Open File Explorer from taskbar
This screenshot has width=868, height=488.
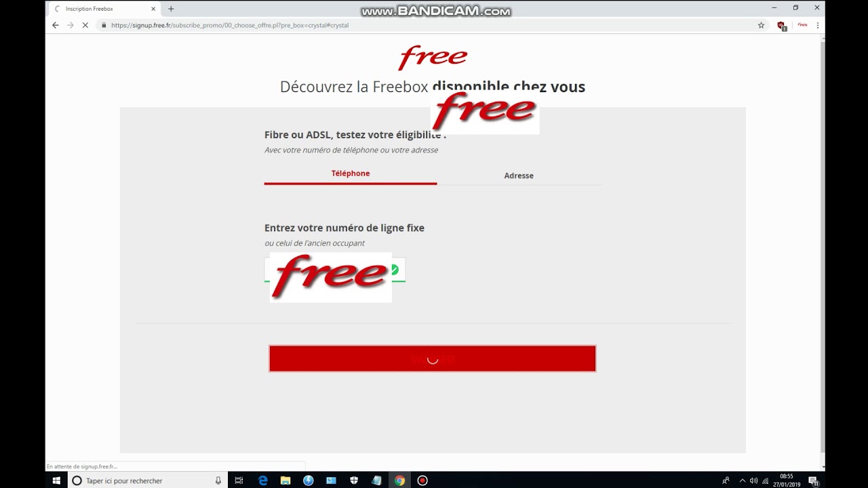pos(285,481)
